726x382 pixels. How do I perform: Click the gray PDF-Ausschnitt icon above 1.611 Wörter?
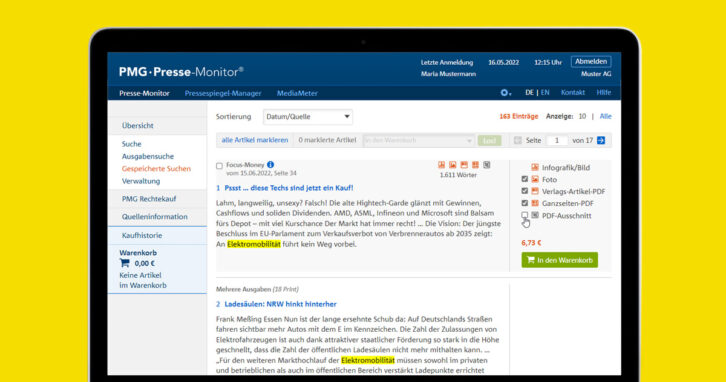[487, 165]
